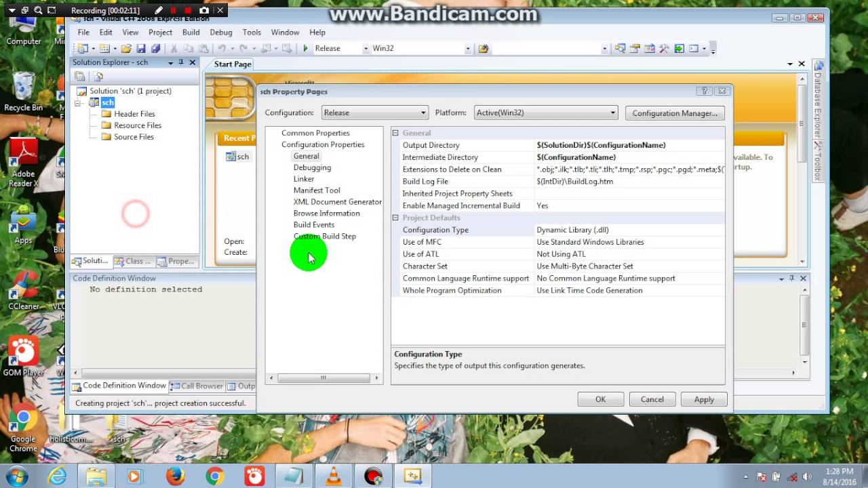The width and height of the screenshot is (868, 488).
Task: Click the Cancel button
Action: pyautogui.click(x=652, y=399)
